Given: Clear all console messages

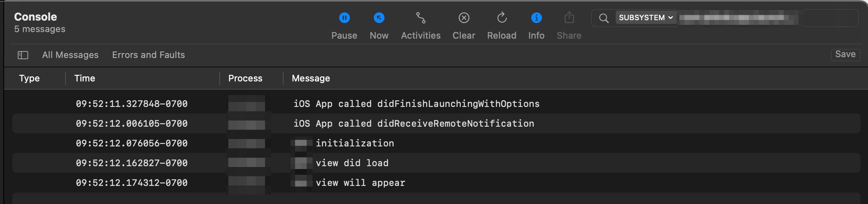Looking at the screenshot, I should [464, 18].
